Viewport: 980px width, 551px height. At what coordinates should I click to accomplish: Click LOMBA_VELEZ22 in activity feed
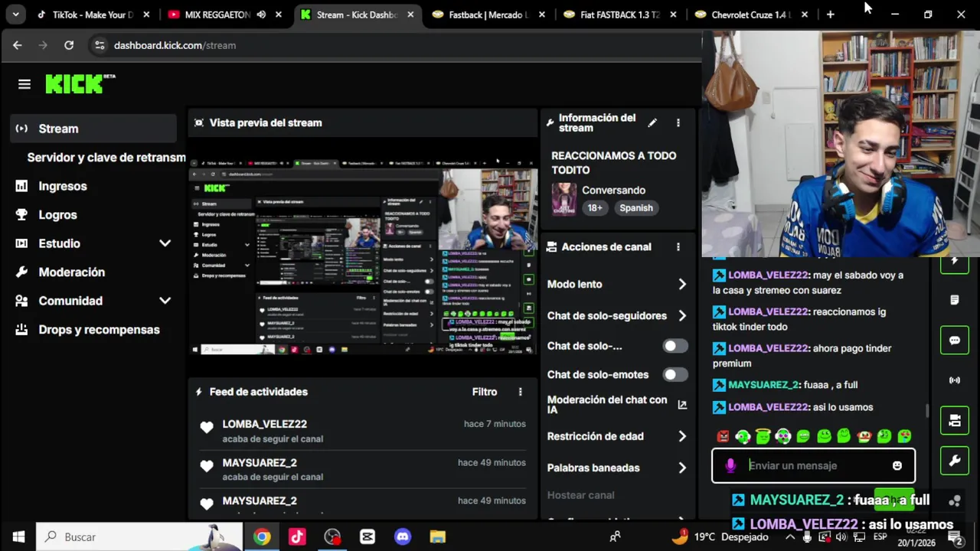pos(264,424)
